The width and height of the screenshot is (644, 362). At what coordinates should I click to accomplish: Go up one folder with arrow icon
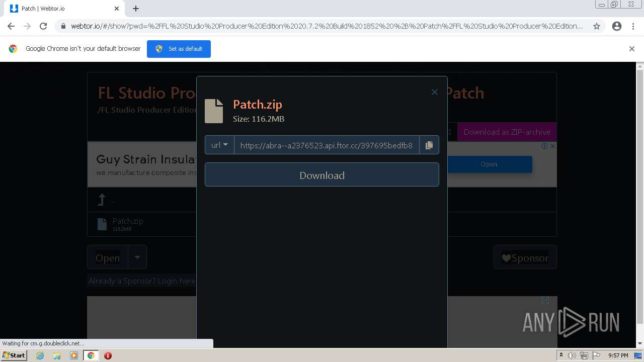click(101, 200)
